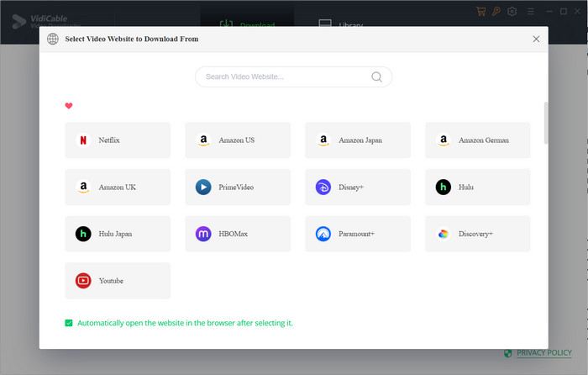Close the website selection dialog
Viewport: 588px width, 375px height.
(x=536, y=39)
